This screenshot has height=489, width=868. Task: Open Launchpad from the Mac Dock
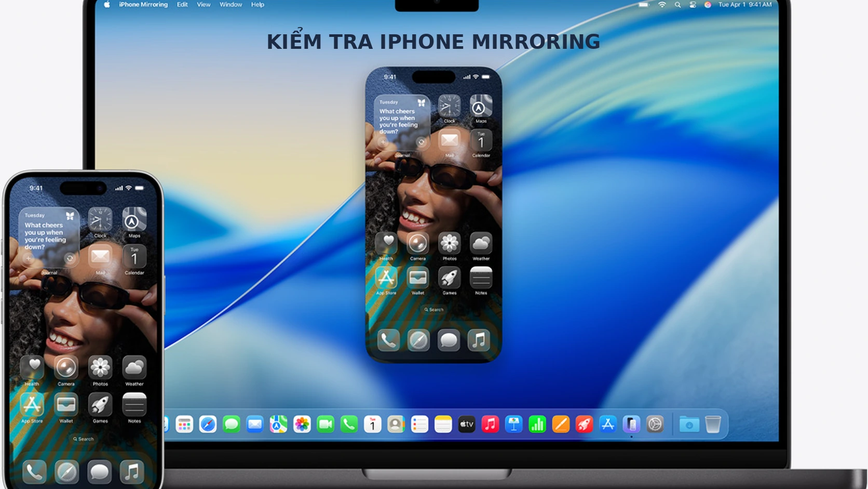[x=184, y=425]
